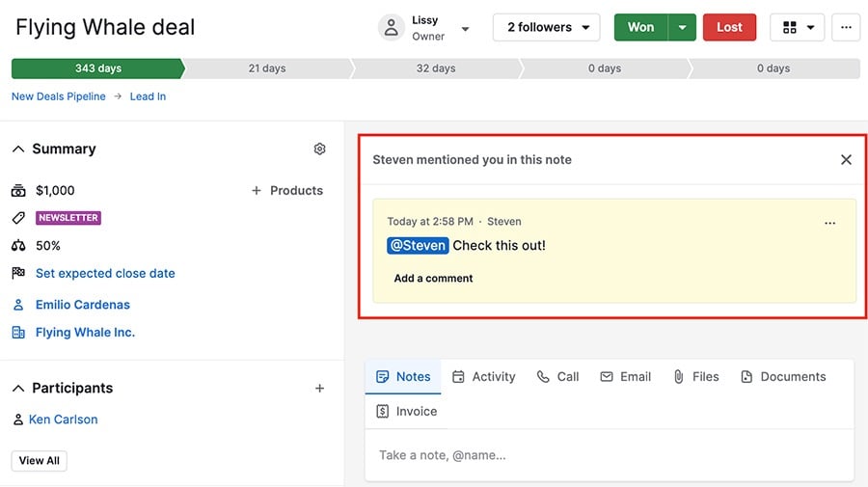Mark the deal as Lost
868x487 pixels.
(x=729, y=27)
